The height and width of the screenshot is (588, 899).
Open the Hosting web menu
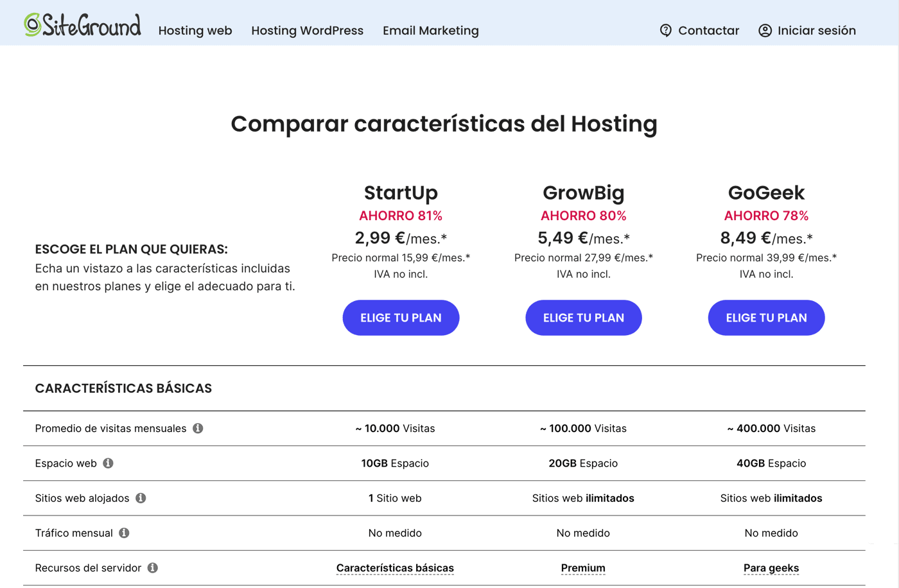coord(195,30)
